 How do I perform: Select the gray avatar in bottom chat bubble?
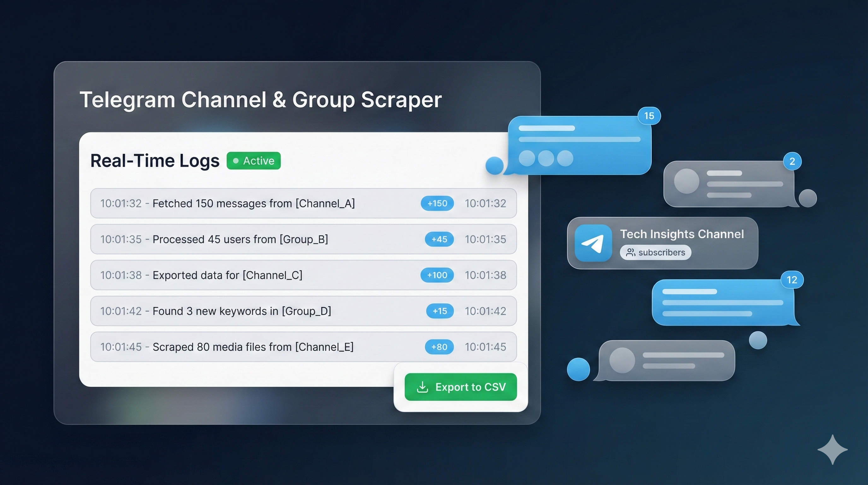(622, 360)
